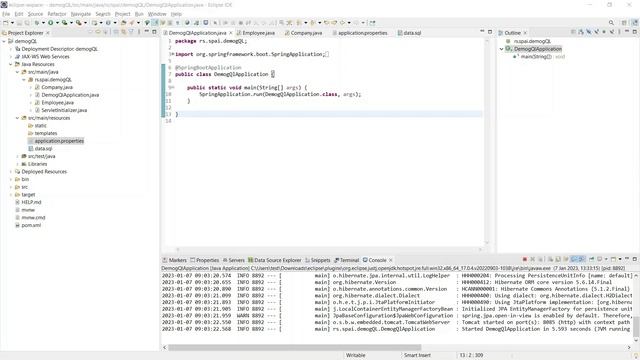Maximize the Project Explorer panel

click(154, 32)
